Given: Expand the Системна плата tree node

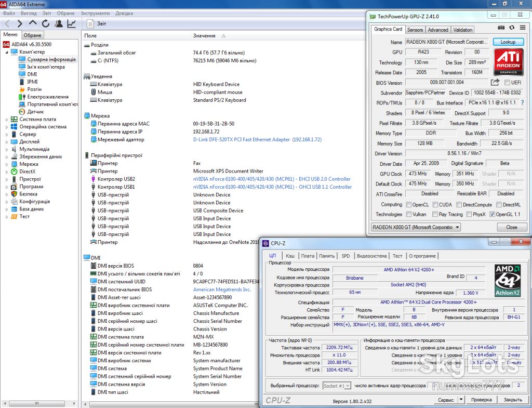Looking at the screenshot, I should 6,120.
